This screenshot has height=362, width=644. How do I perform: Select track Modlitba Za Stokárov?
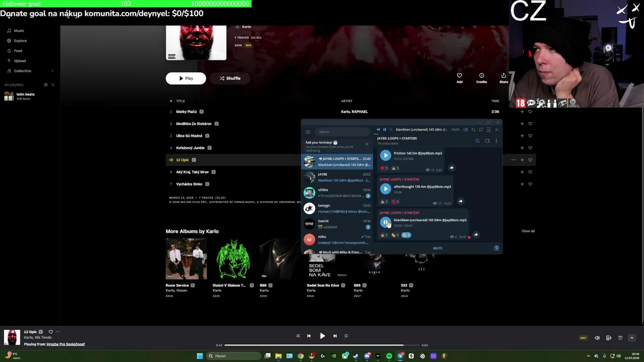point(194,124)
